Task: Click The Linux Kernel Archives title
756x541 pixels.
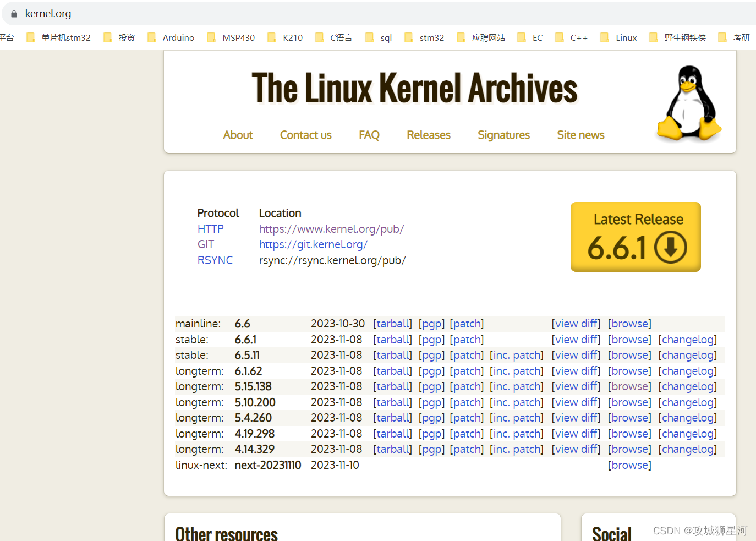Action: click(x=414, y=88)
